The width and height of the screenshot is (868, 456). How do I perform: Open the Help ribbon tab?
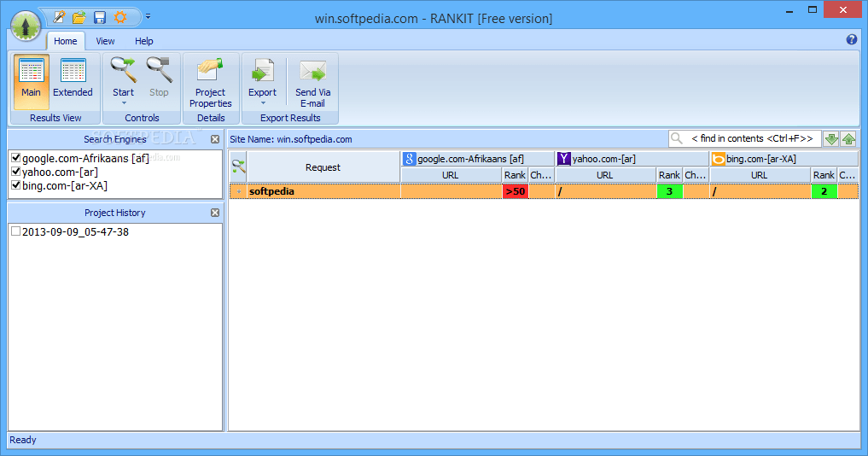[144, 41]
